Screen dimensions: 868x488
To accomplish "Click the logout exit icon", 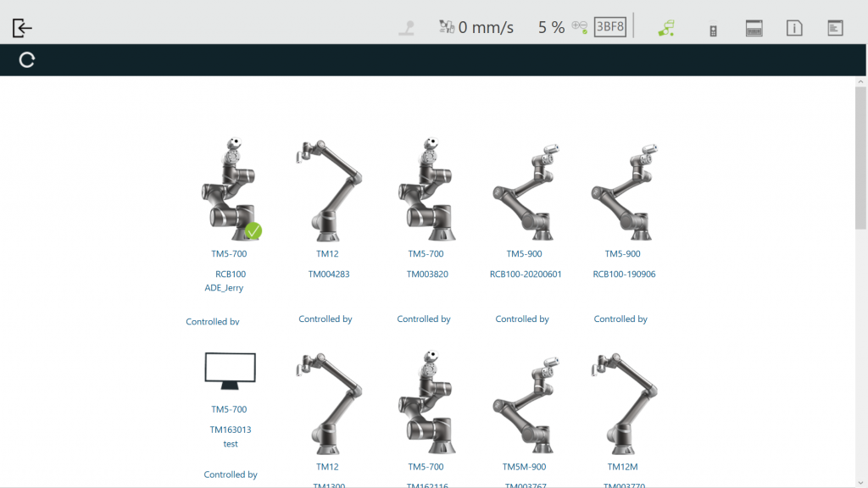I will click(x=22, y=27).
